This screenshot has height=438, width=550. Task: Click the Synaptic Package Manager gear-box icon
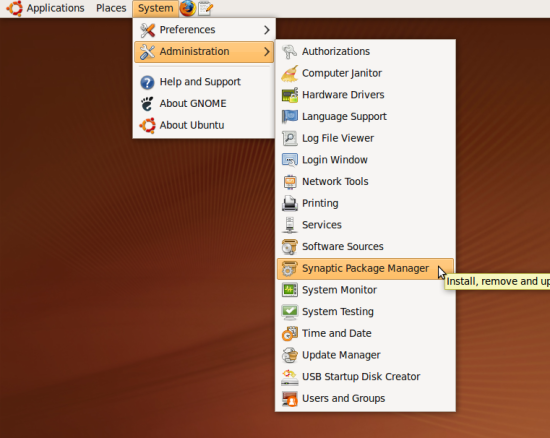(x=290, y=269)
